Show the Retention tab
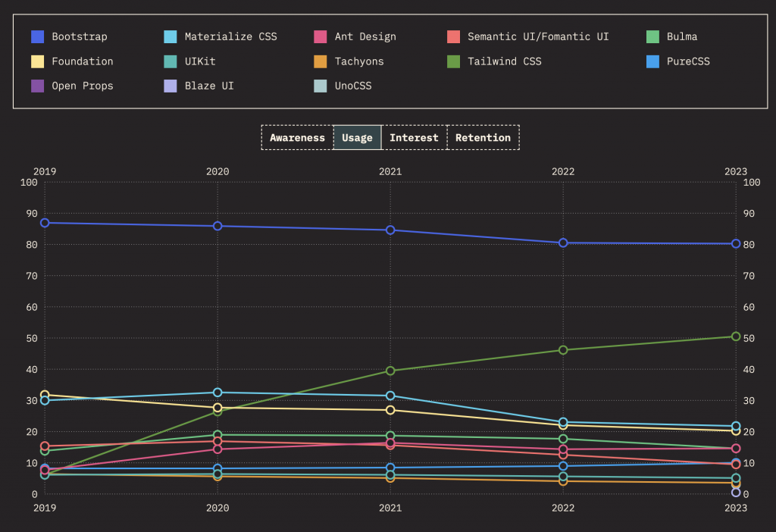This screenshot has width=776, height=532. [483, 138]
